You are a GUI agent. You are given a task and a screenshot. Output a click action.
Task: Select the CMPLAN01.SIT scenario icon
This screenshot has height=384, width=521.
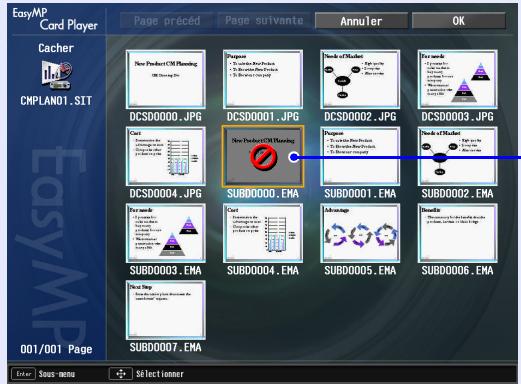pos(56,75)
